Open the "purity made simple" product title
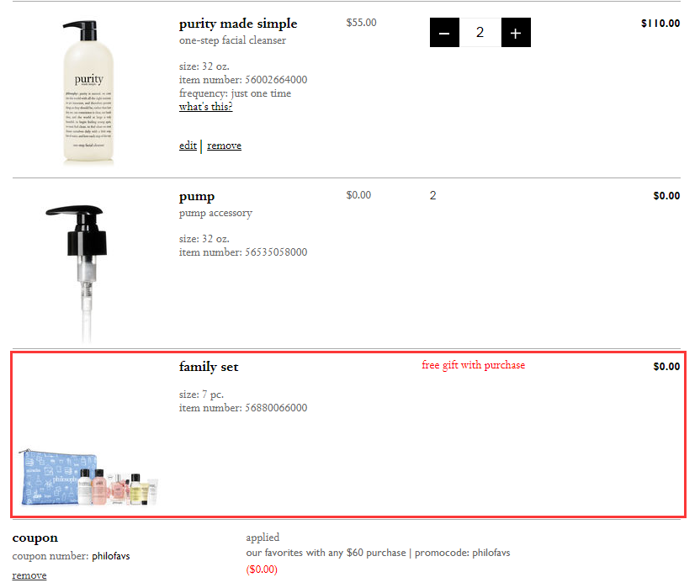Image resolution: width=700 pixels, height=588 pixels. click(x=238, y=24)
